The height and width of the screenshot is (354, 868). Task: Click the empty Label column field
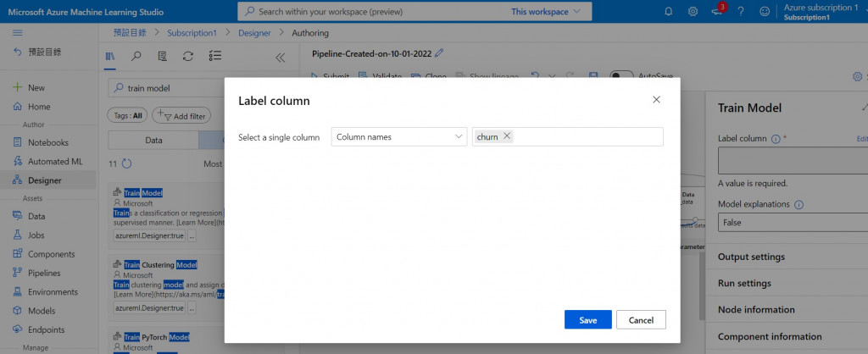(793, 161)
